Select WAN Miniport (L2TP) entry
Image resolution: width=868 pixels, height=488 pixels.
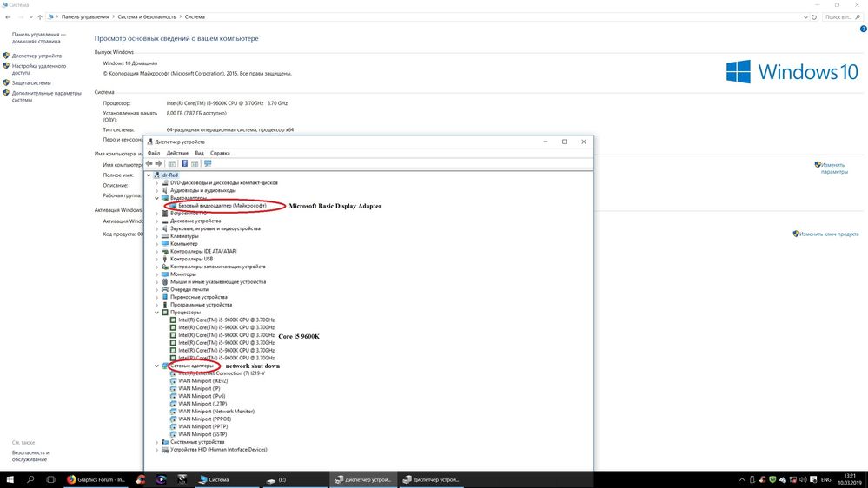(202, 404)
